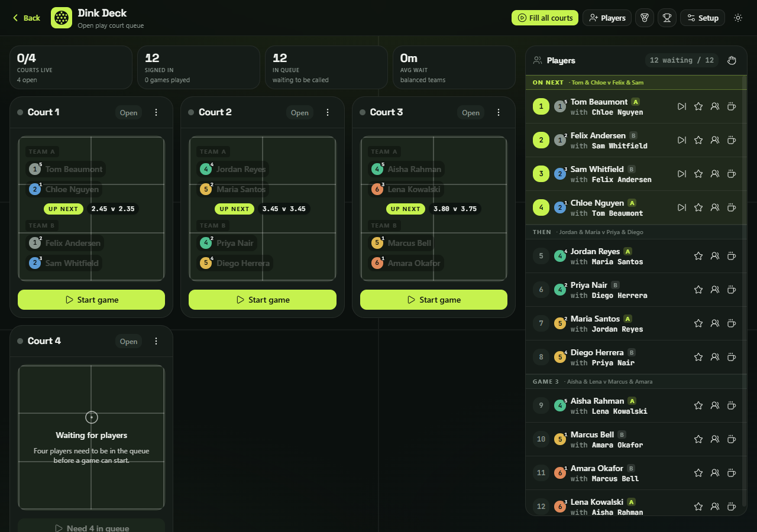Click the skip icon for Sam Whitfield
Viewport: 757px width, 532px height.
pyautogui.click(x=682, y=174)
